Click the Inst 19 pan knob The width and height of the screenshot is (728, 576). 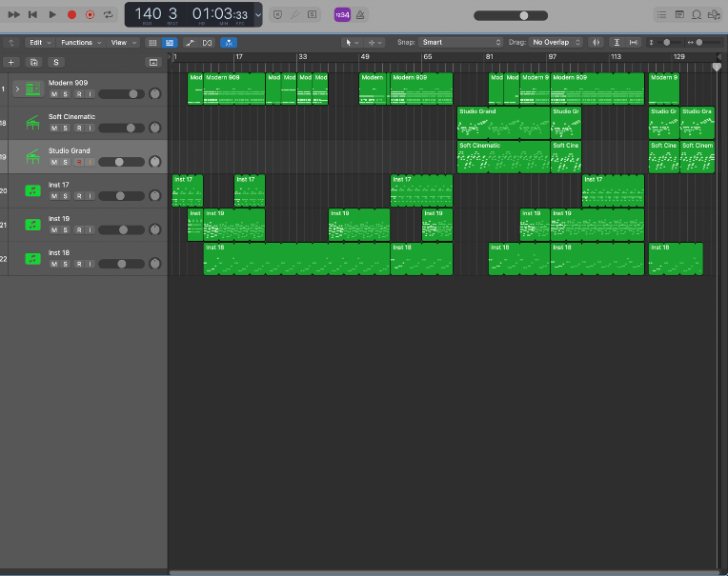[x=154, y=229]
